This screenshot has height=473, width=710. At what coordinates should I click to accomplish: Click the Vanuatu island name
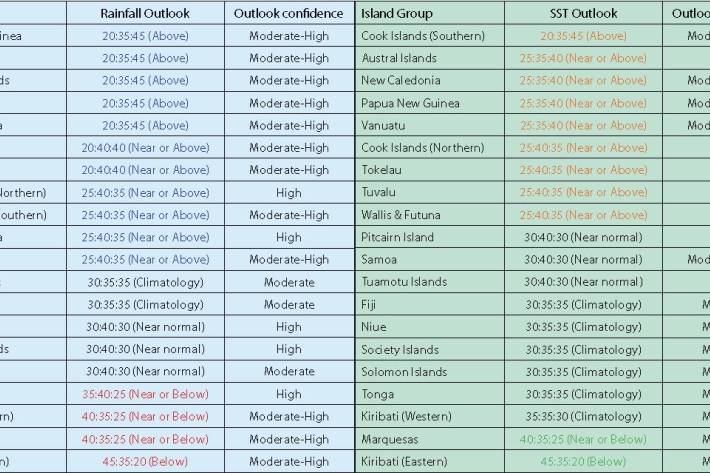pos(385,126)
